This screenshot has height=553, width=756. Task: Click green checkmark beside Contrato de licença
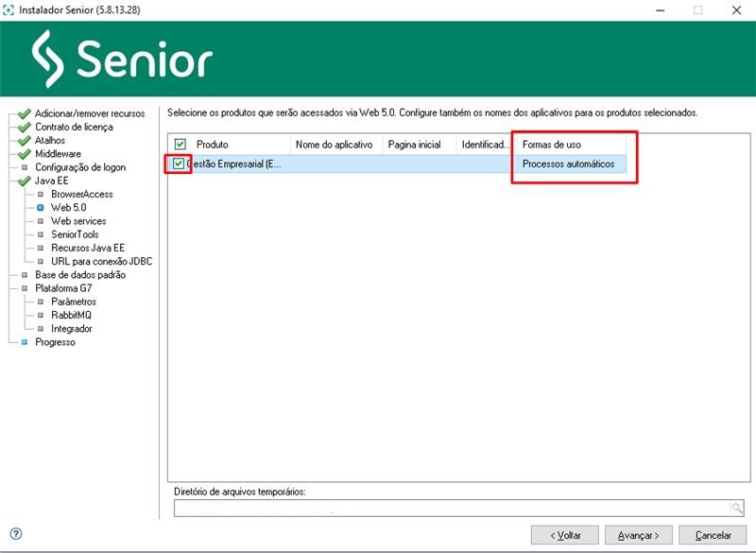pos(25,128)
